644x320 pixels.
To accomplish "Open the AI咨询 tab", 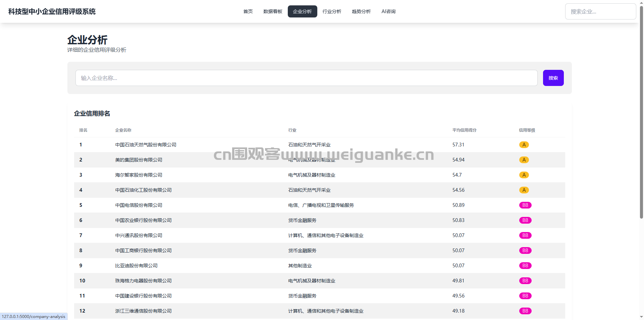I will coord(388,11).
